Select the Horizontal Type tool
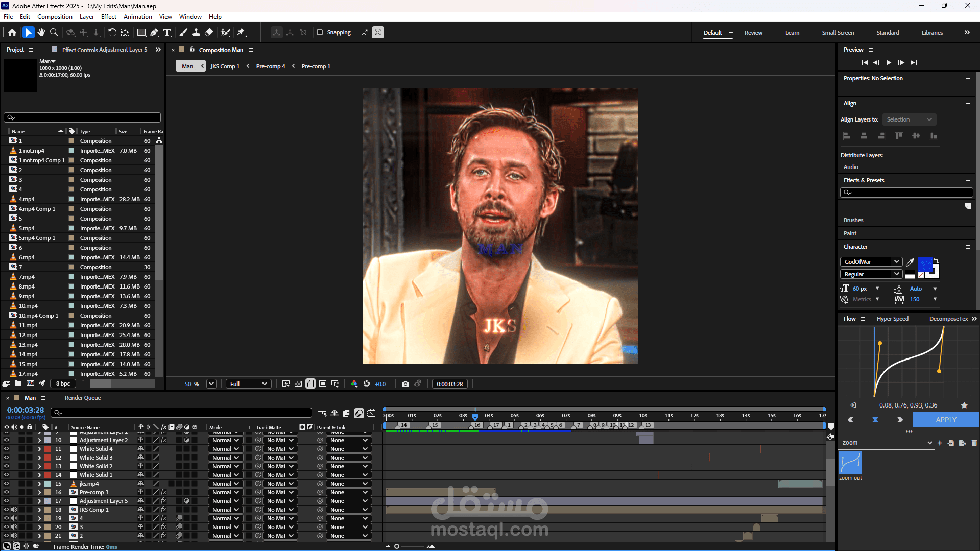Viewport: 980px width, 551px height. [167, 32]
